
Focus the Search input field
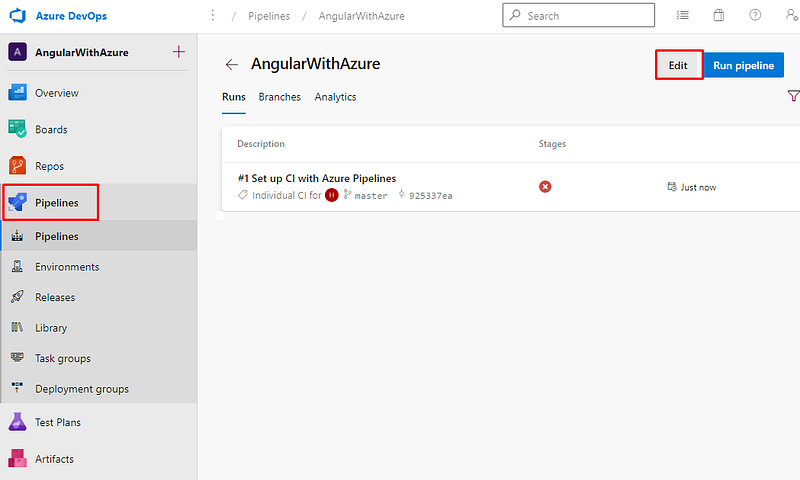[x=579, y=15]
